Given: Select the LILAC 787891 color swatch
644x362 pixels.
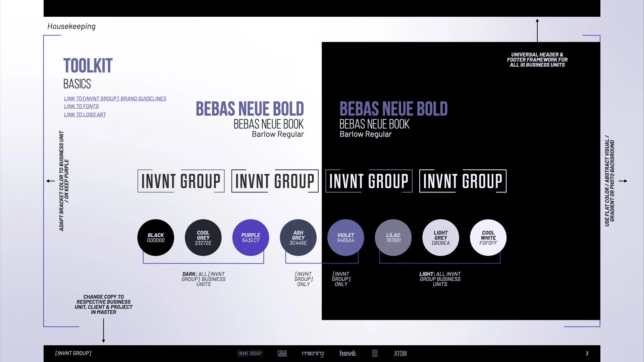Looking at the screenshot, I should (x=393, y=237).
